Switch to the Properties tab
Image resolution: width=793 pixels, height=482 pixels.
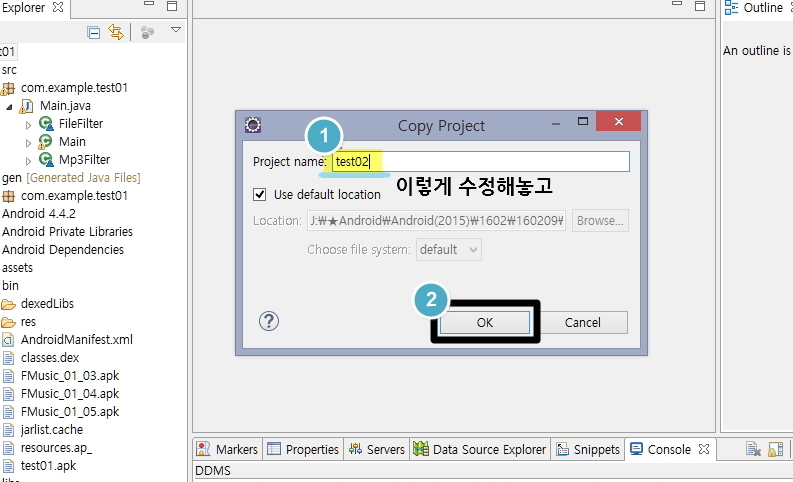303,449
